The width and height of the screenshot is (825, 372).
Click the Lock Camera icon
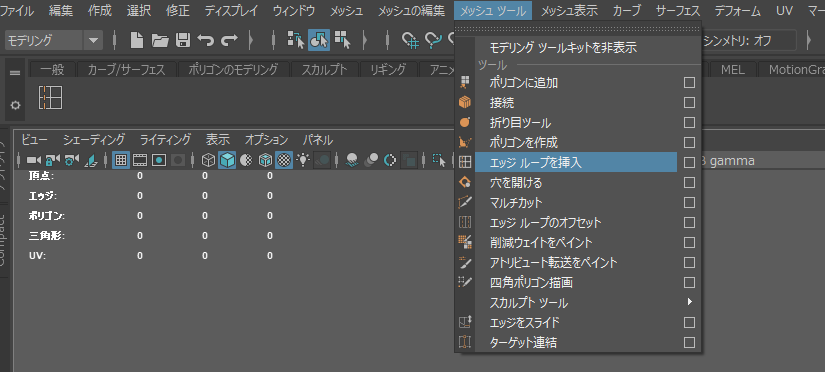click(x=53, y=160)
